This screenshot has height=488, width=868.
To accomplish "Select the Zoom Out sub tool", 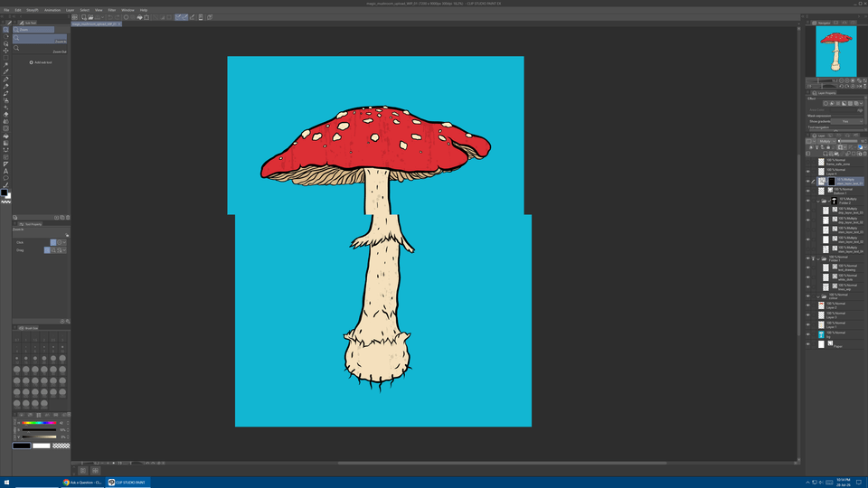I will tap(40, 49).
